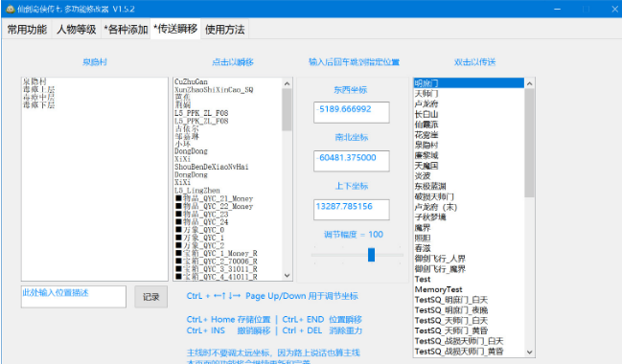The width and height of the screenshot is (622, 364).
Task: Select 毒瘴下层 in the left list
Action: click(39, 105)
